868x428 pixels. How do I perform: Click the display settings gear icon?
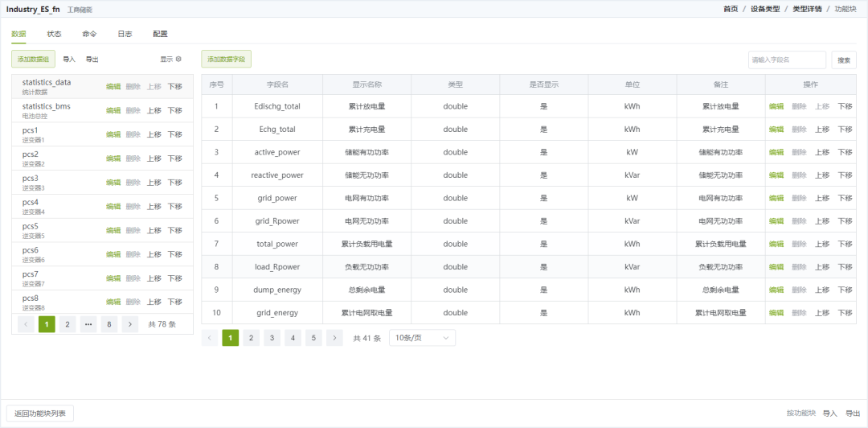pyautogui.click(x=178, y=59)
